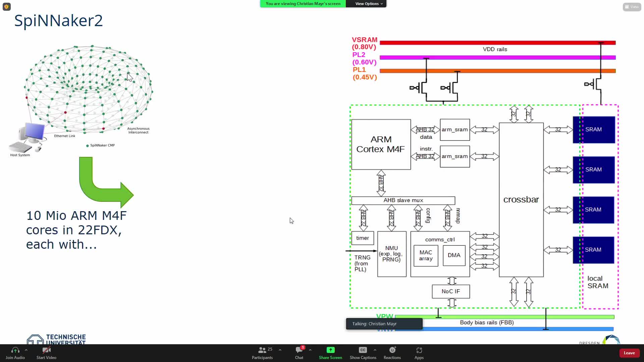Expand the Participants options caret
The image size is (644, 362).
[280, 350]
